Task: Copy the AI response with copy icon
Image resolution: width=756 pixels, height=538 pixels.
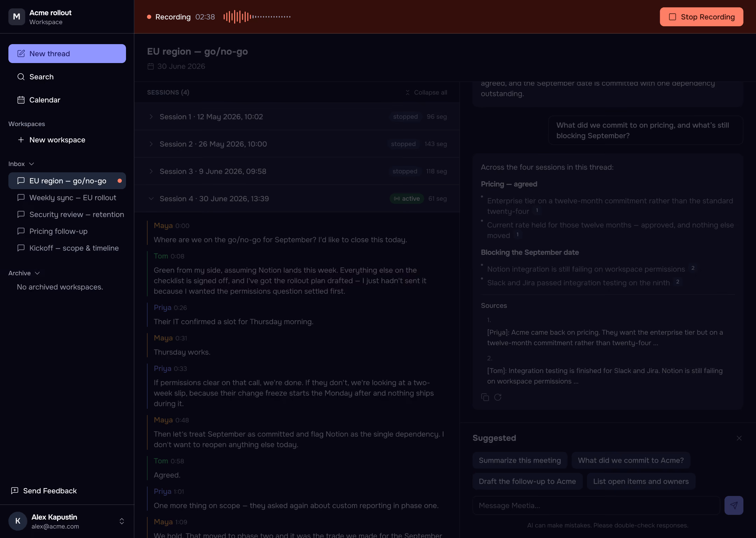Action: pyautogui.click(x=485, y=397)
